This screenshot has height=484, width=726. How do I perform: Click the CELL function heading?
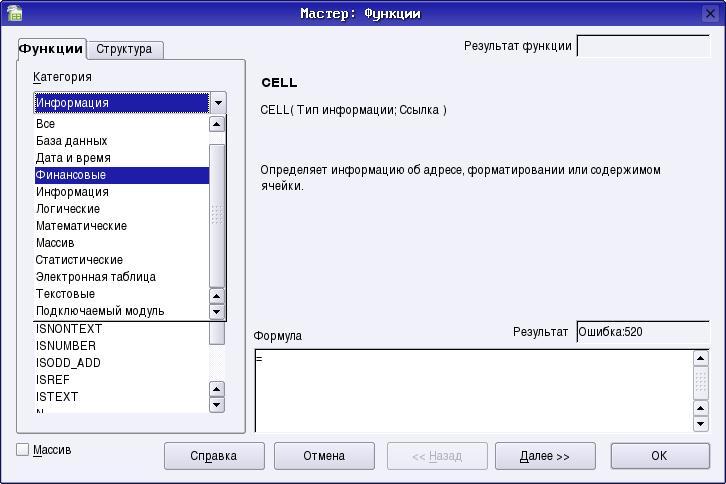pyautogui.click(x=279, y=83)
